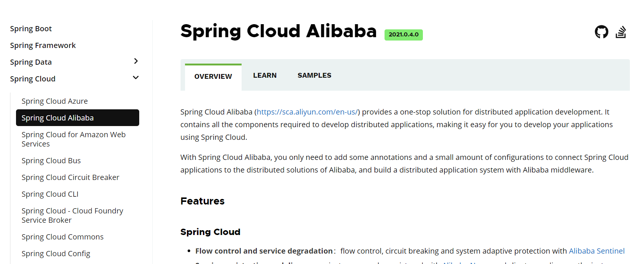
Task: Open Spring Cloud Bus page
Action: click(51, 161)
